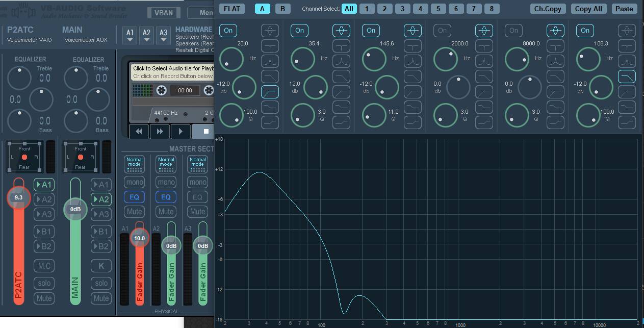Toggle On button of the 20.0 Hz band

[x=228, y=31]
